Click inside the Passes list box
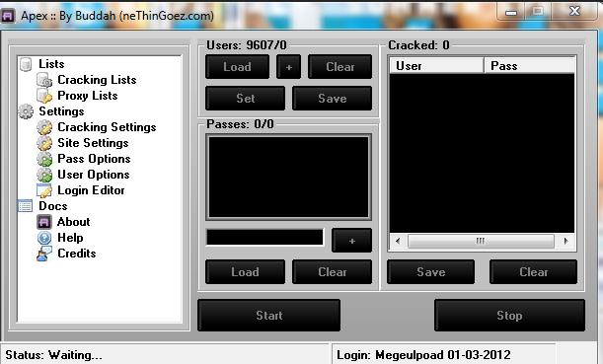603x364 pixels. click(x=289, y=178)
